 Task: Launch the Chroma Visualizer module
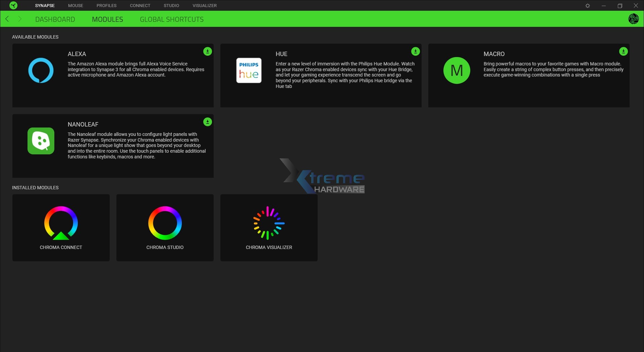[x=269, y=228]
